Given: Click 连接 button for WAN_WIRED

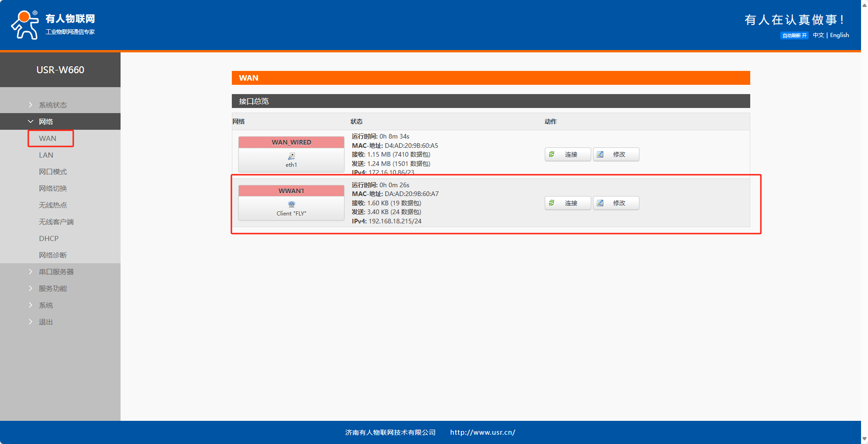Looking at the screenshot, I should point(568,154).
